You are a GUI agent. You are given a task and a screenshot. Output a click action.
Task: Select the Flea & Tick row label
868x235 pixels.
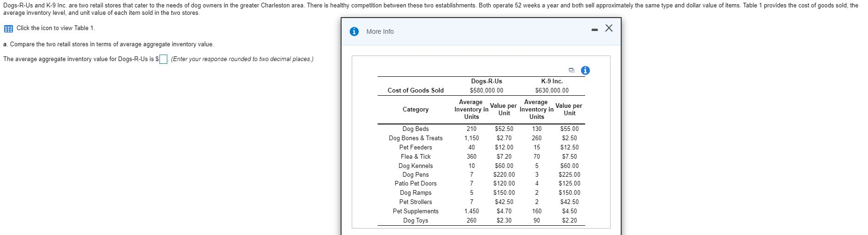pos(416,157)
